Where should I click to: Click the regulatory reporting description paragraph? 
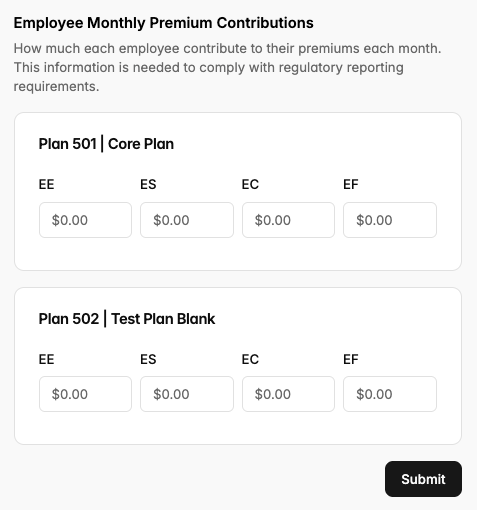227,67
